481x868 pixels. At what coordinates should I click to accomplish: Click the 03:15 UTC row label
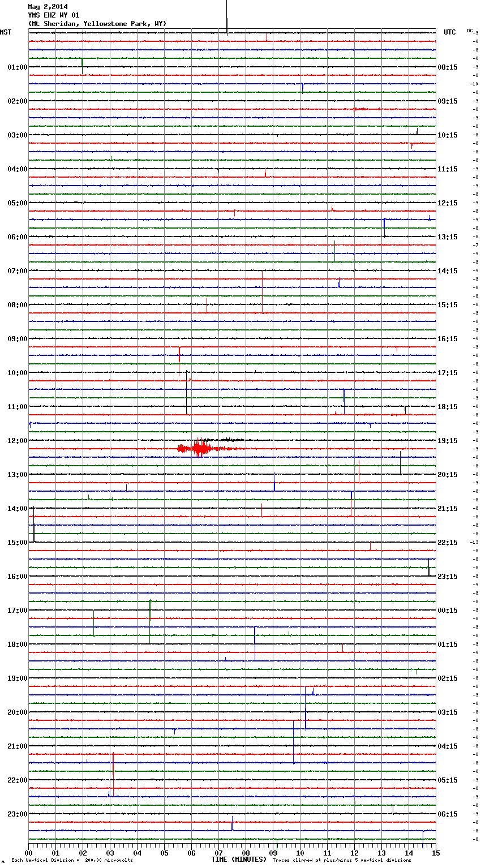(x=448, y=712)
